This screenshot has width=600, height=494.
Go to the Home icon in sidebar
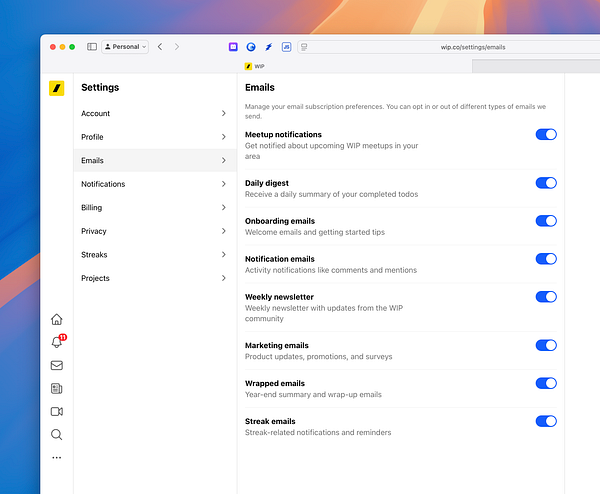[x=57, y=319]
